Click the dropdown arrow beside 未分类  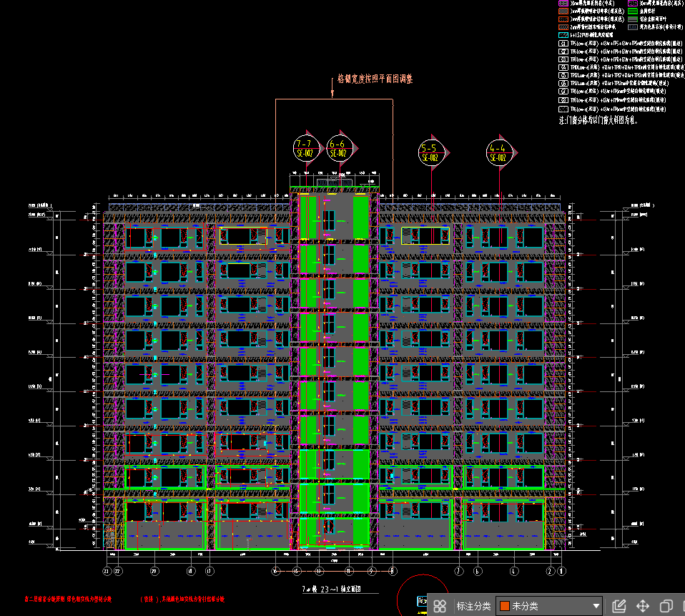[596, 606]
